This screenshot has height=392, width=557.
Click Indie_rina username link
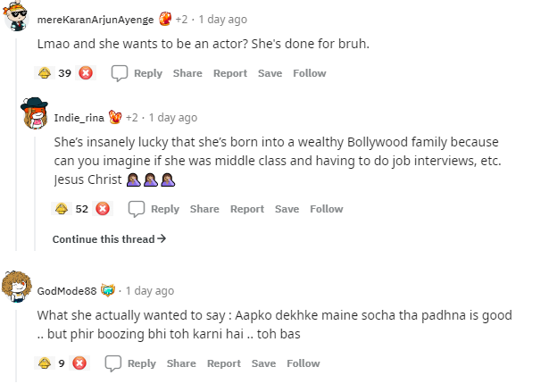tap(79, 117)
